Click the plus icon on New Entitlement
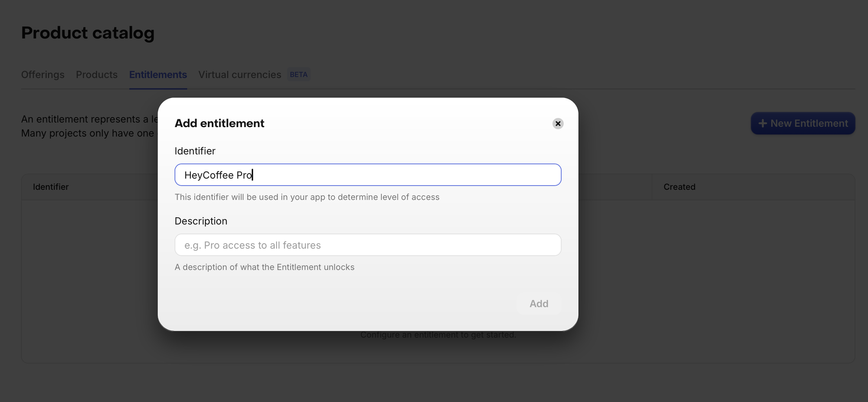The width and height of the screenshot is (868, 402). [762, 124]
